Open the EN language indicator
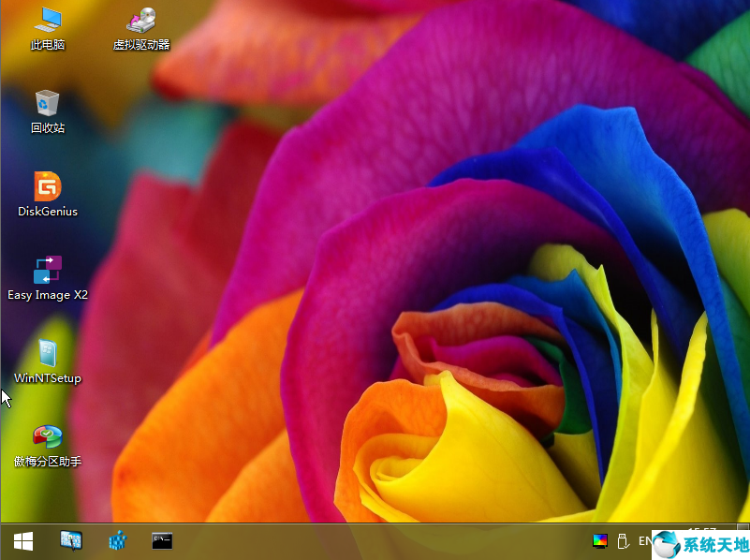 pos(645,540)
